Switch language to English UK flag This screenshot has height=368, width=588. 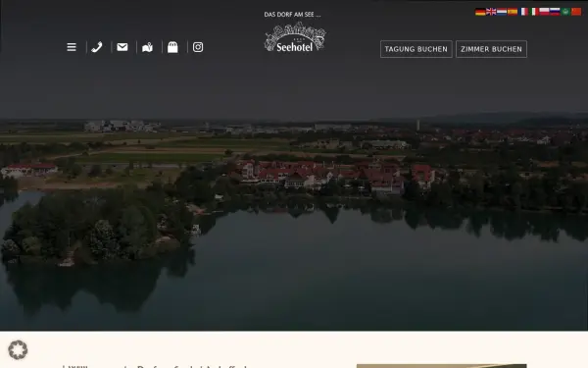click(x=491, y=12)
